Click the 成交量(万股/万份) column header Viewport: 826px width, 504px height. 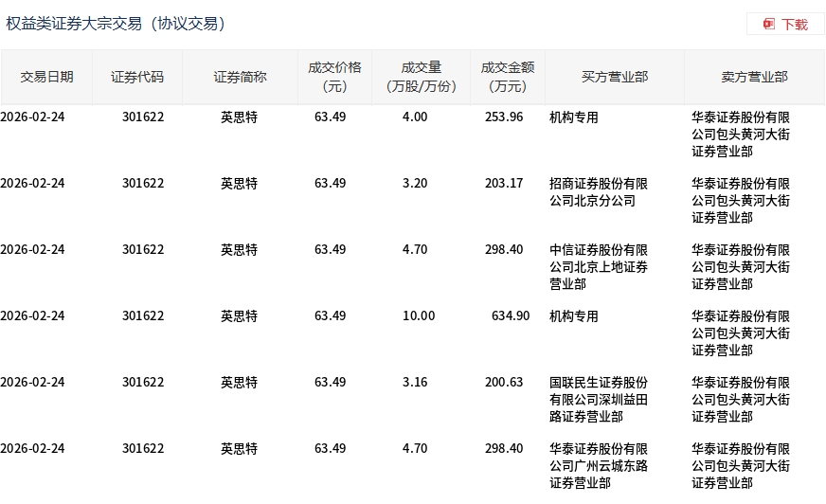(x=421, y=78)
